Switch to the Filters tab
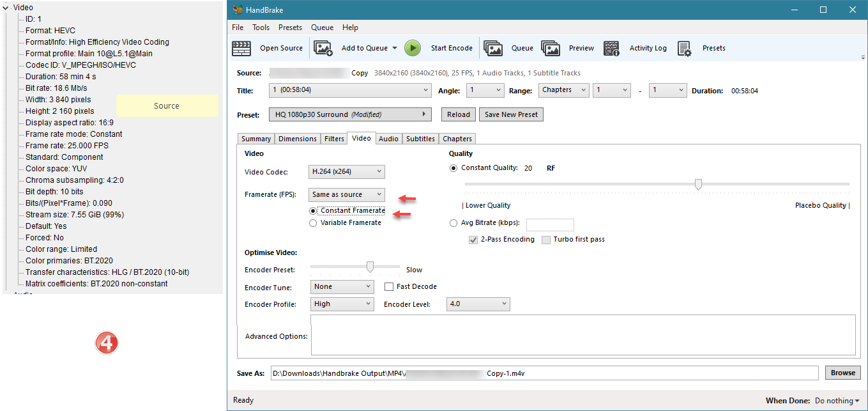The image size is (868, 411). (x=334, y=139)
